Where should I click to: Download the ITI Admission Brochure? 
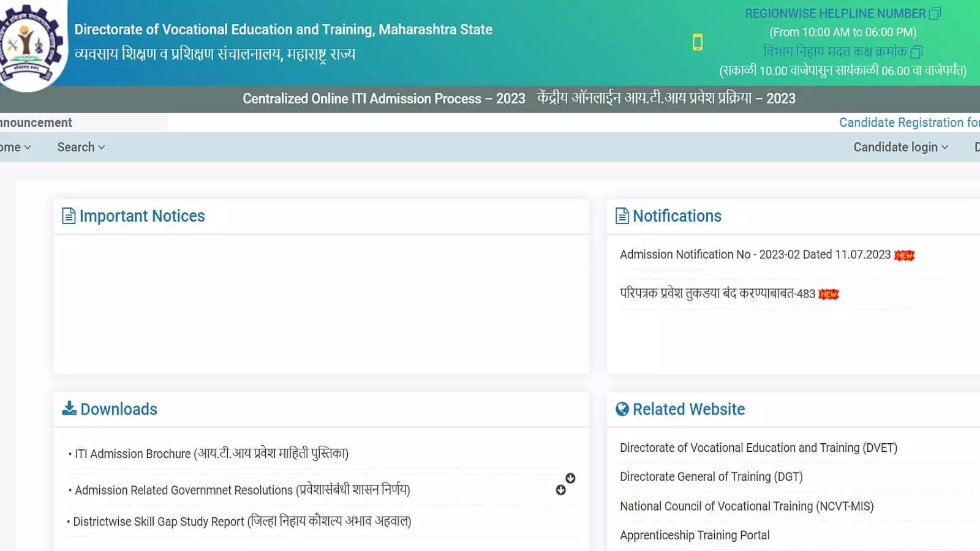pyautogui.click(x=211, y=454)
